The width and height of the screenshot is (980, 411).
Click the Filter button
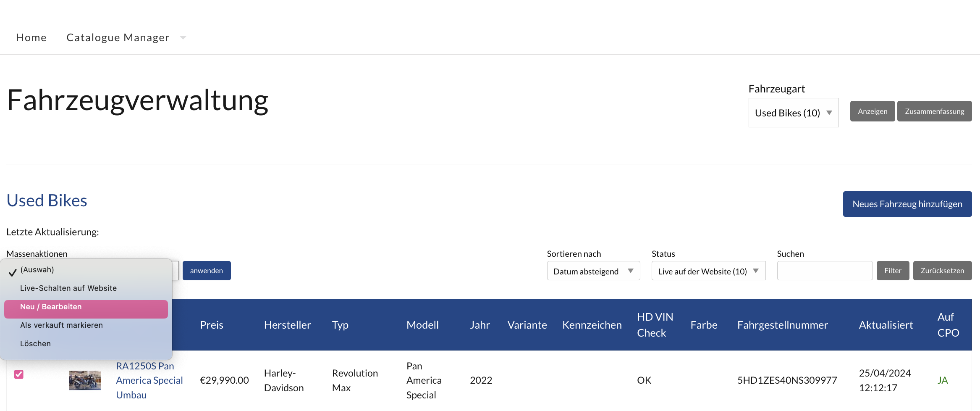[x=893, y=271]
